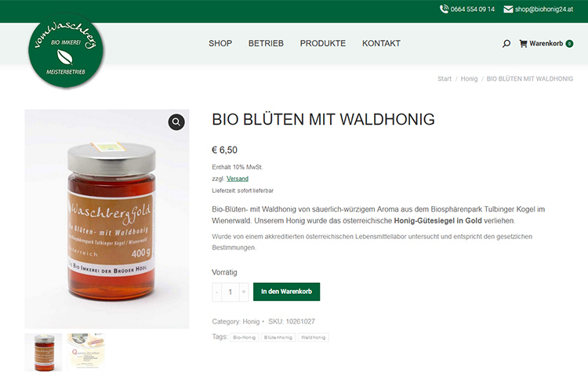Click the email envelope icon
Screen dimensions: 588x392
[508, 9]
